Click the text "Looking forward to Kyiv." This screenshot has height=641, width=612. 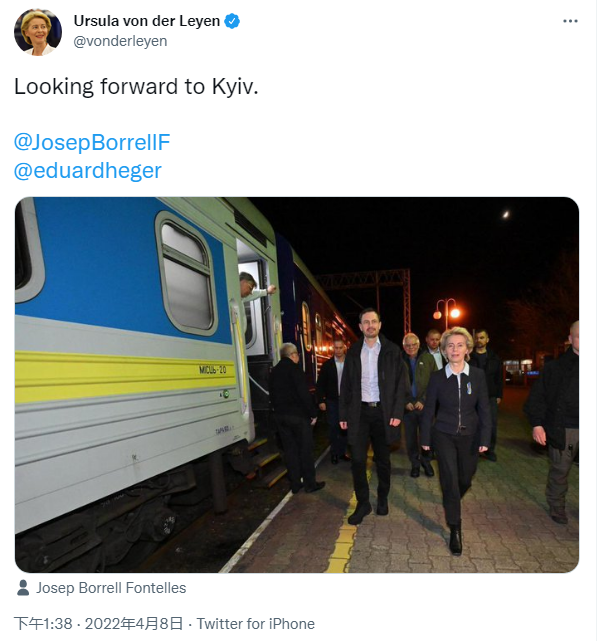point(136,87)
